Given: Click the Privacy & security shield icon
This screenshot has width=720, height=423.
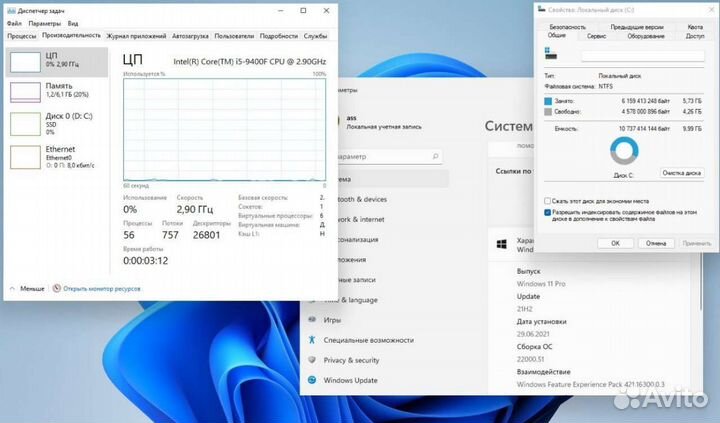Looking at the screenshot, I should coord(312,360).
